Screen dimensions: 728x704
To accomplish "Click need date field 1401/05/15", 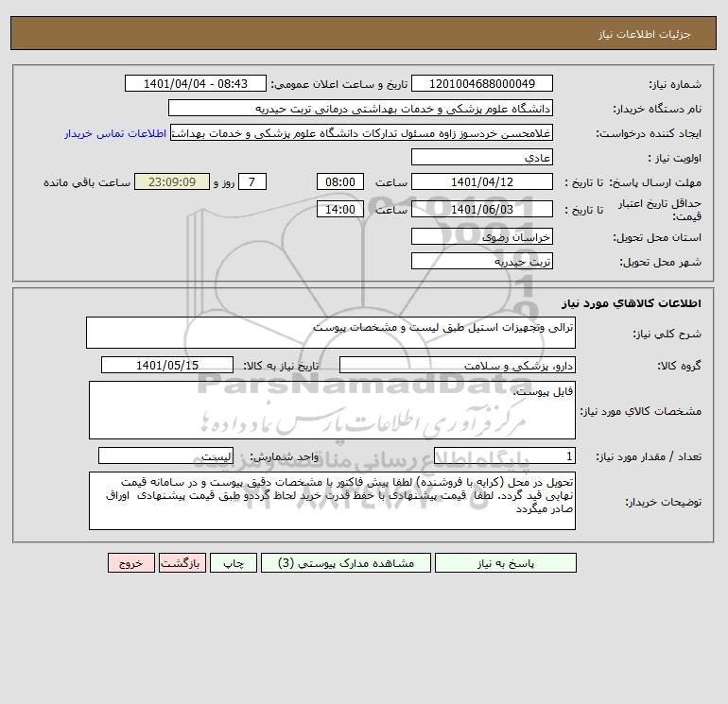I will coord(167,365).
